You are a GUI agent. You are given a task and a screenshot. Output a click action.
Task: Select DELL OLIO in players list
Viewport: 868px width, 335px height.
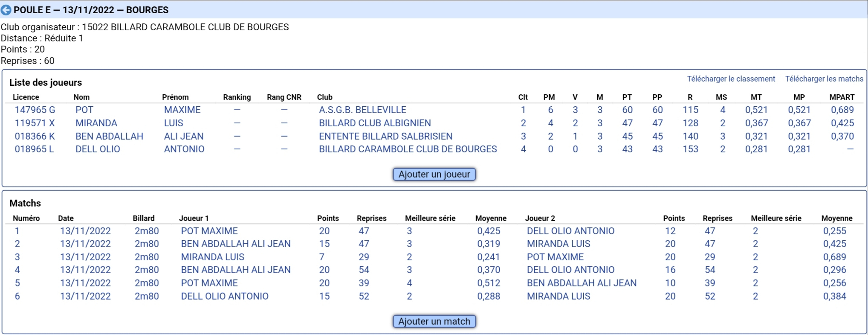point(98,149)
